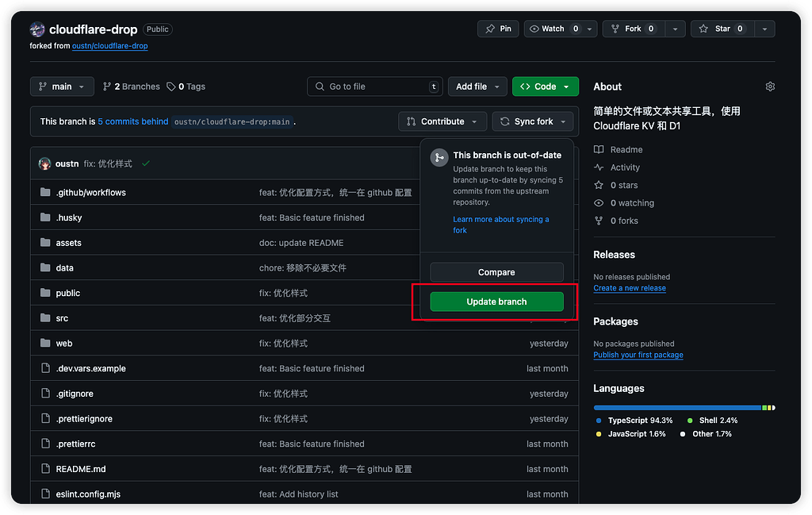Open the dropdown arrow beside Fork
This screenshot has width=812, height=515.
(x=675, y=29)
